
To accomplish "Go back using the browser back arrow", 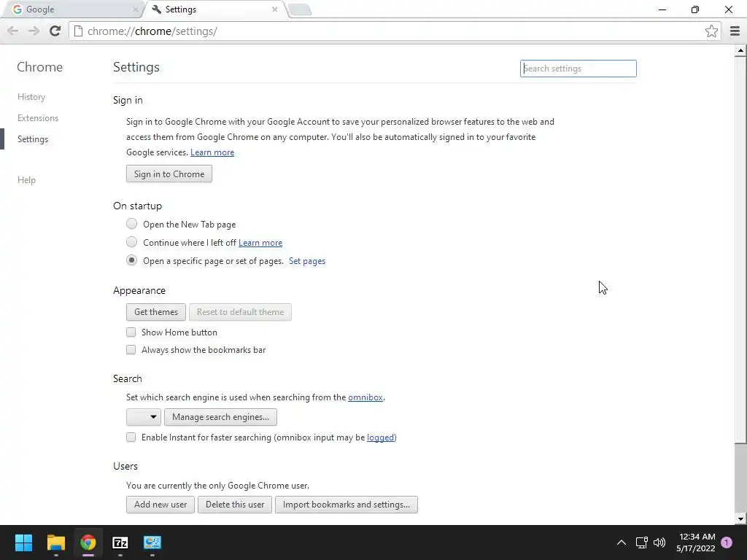I will tap(13, 31).
